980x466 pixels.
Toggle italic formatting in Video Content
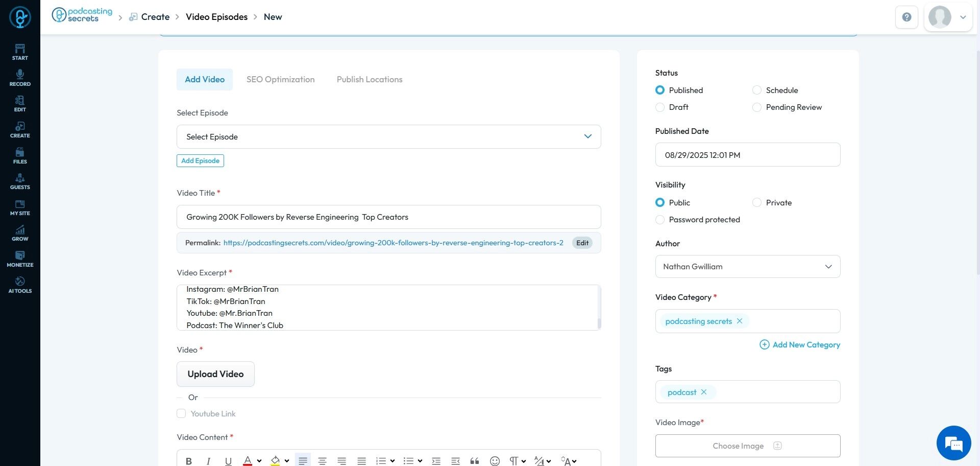[x=208, y=461]
